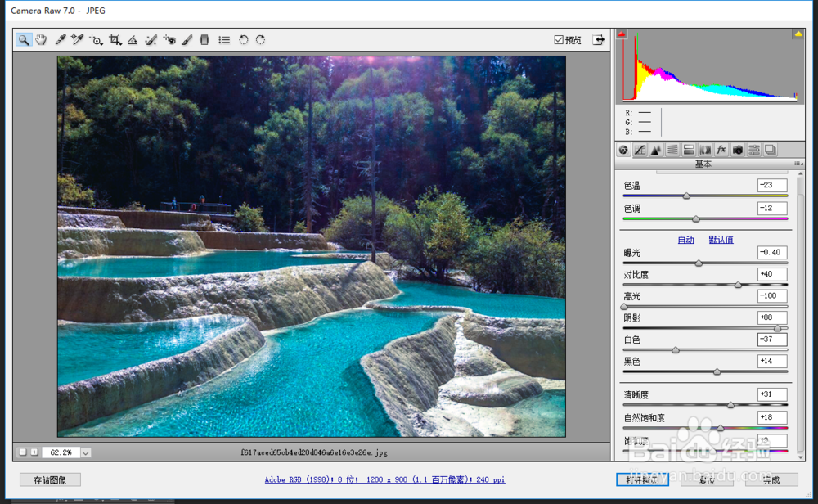
Task: Activate the Crop tool
Action: coord(115,39)
